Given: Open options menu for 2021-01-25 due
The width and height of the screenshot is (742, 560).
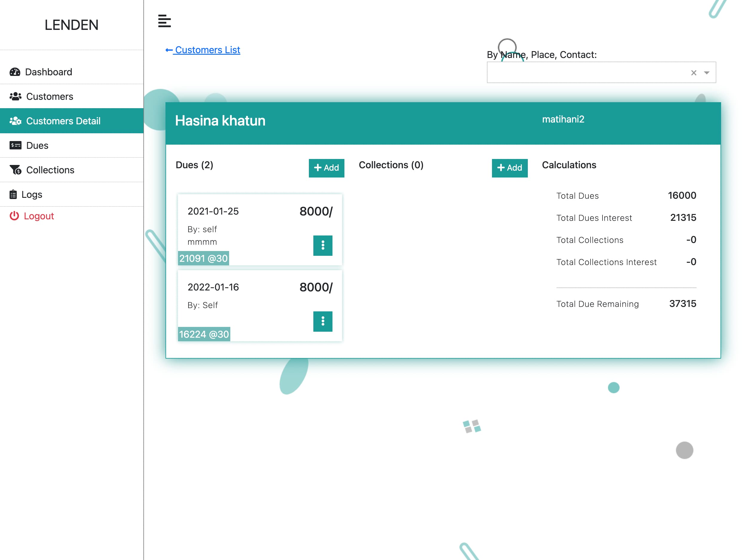Looking at the screenshot, I should (322, 245).
